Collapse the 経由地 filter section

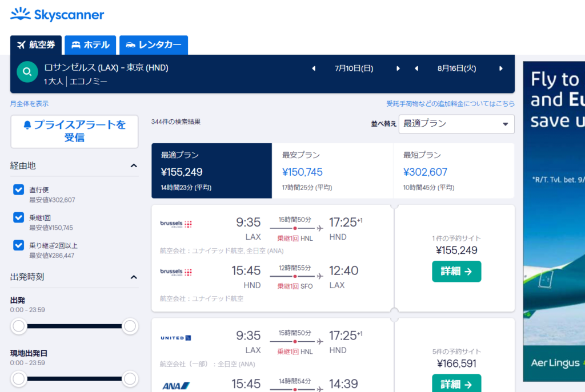(134, 165)
